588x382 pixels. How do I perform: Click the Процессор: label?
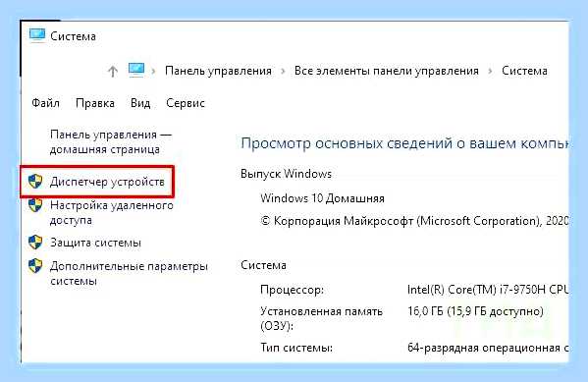pyautogui.click(x=292, y=290)
